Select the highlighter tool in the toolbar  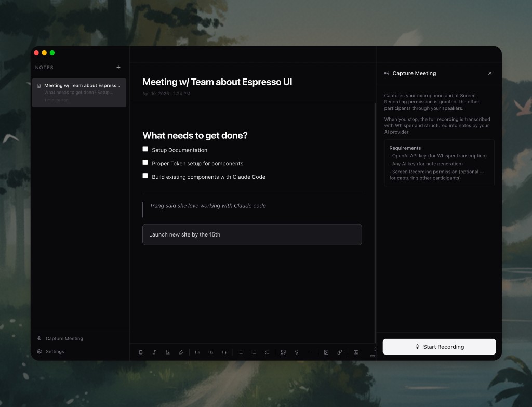(181, 352)
